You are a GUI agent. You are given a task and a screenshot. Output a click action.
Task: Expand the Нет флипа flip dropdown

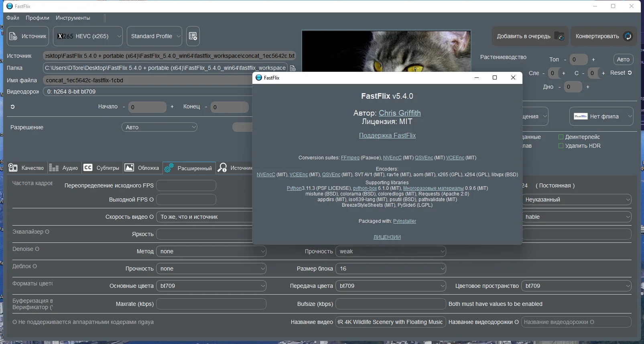tap(601, 116)
